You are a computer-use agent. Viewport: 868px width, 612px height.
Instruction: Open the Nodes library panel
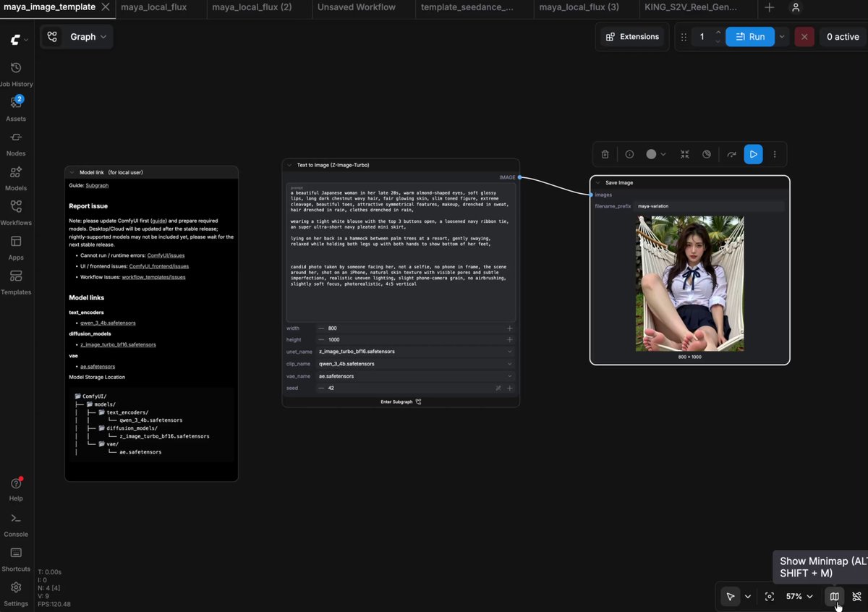16,143
